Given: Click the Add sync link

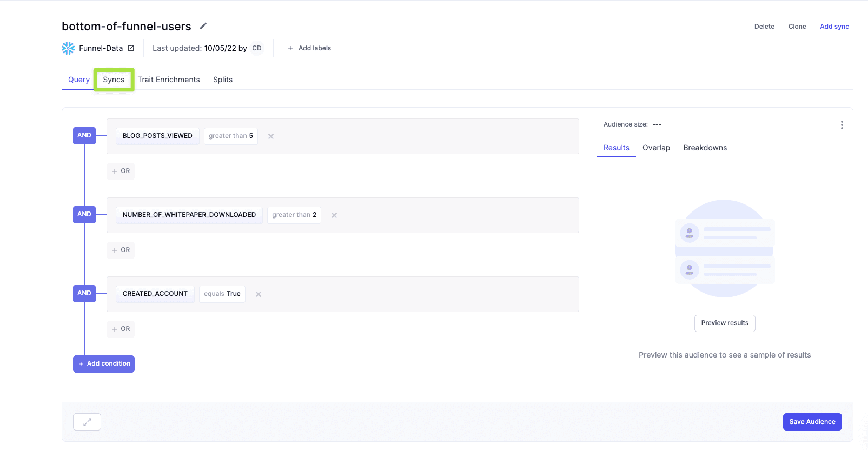Looking at the screenshot, I should (834, 27).
